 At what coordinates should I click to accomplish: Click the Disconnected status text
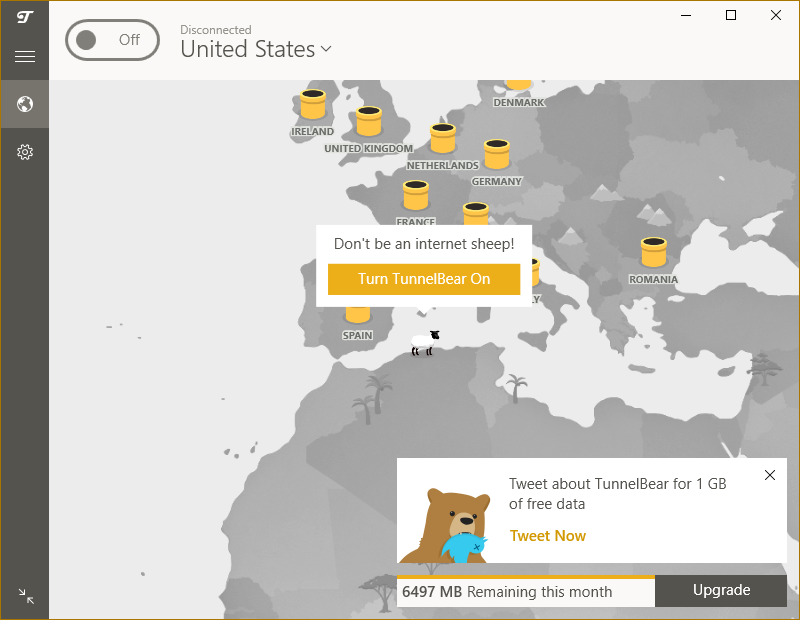coord(216,30)
